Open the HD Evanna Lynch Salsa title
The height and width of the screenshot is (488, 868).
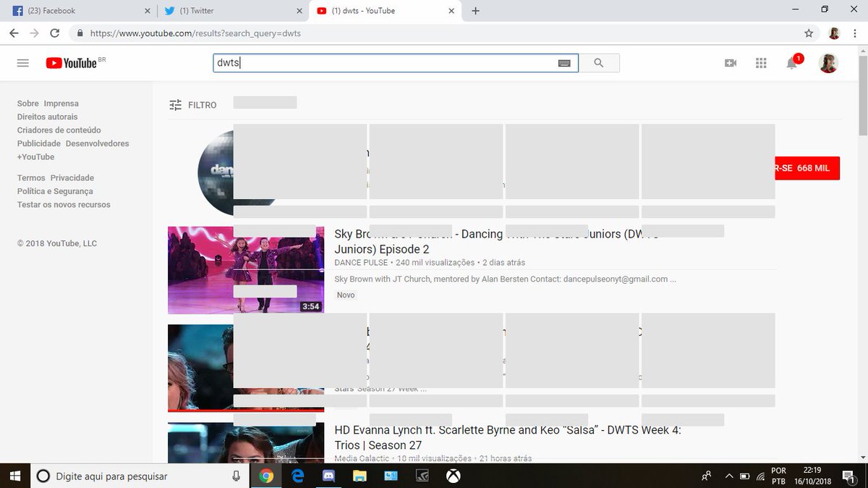tap(508, 437)
